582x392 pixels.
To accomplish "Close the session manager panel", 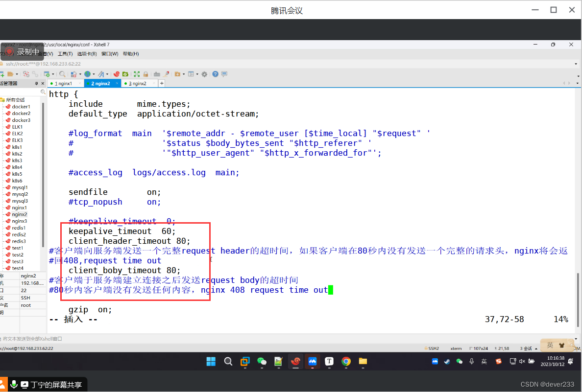I will point(43,84).
